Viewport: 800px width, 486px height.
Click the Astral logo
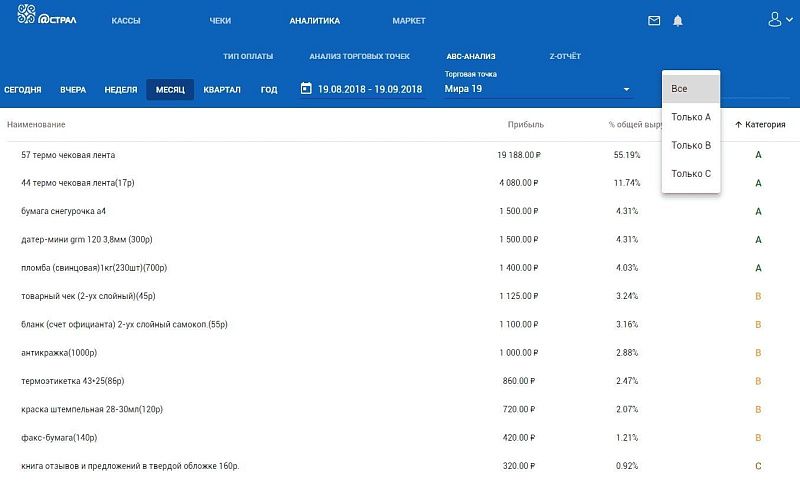(46, 15)
